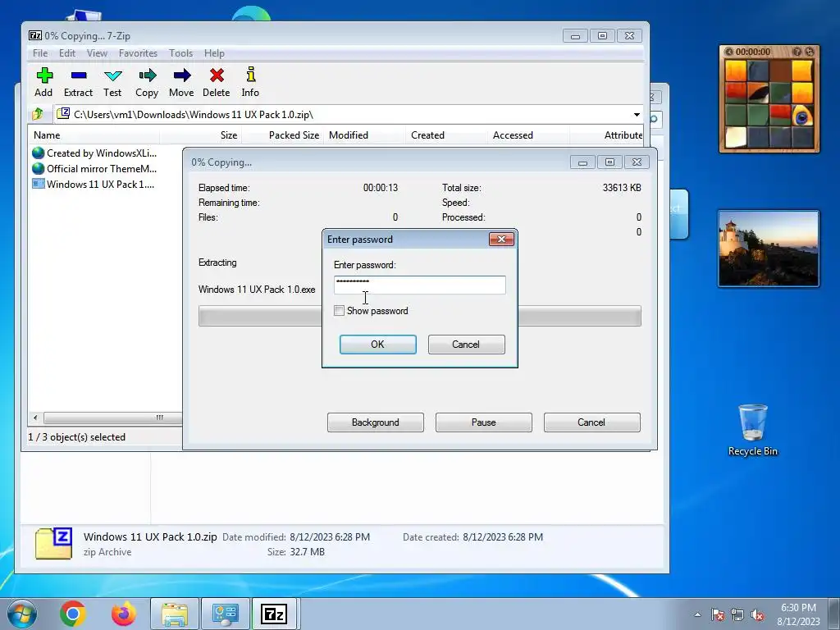The height and width of the screenshot is (630, 840).
Task: Click the Control Panel taskbar icon
Action: click(x=225, y=614)
